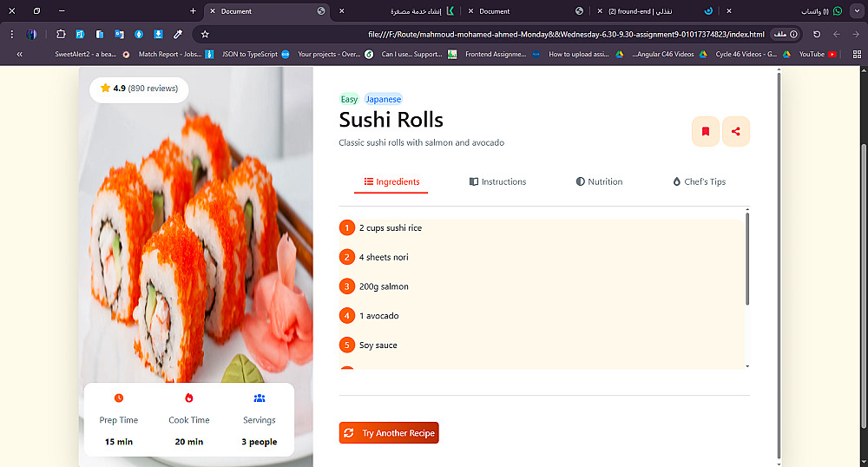Viewport: 868px width, 467px height.
Task: Click the Servings people icon
Action: [259, 398]
